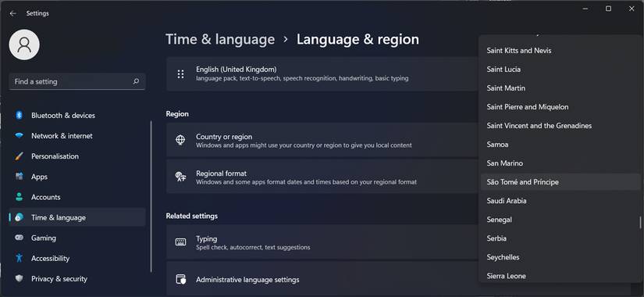Navigate to Time & language breadcrumb
This screenshot has height=297, width=644.
click(x=220, y=40)
